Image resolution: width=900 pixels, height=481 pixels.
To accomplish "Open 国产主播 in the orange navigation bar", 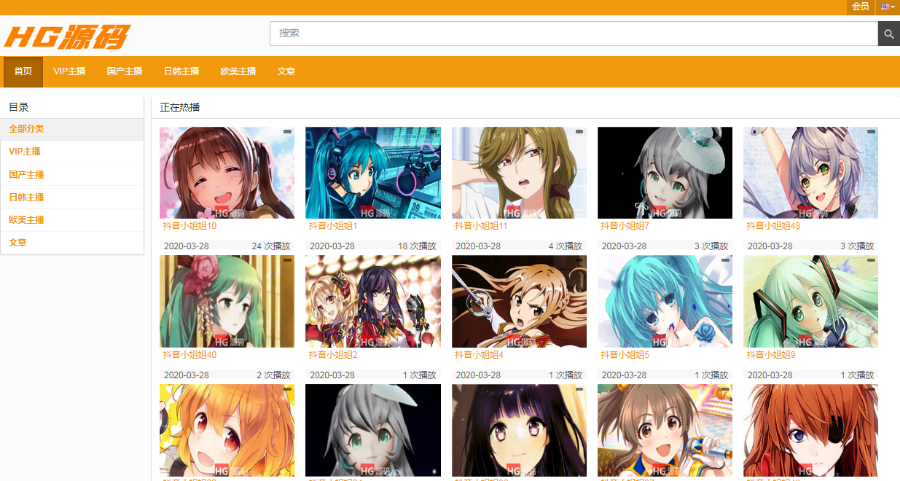I will click(x=124, y=71).
